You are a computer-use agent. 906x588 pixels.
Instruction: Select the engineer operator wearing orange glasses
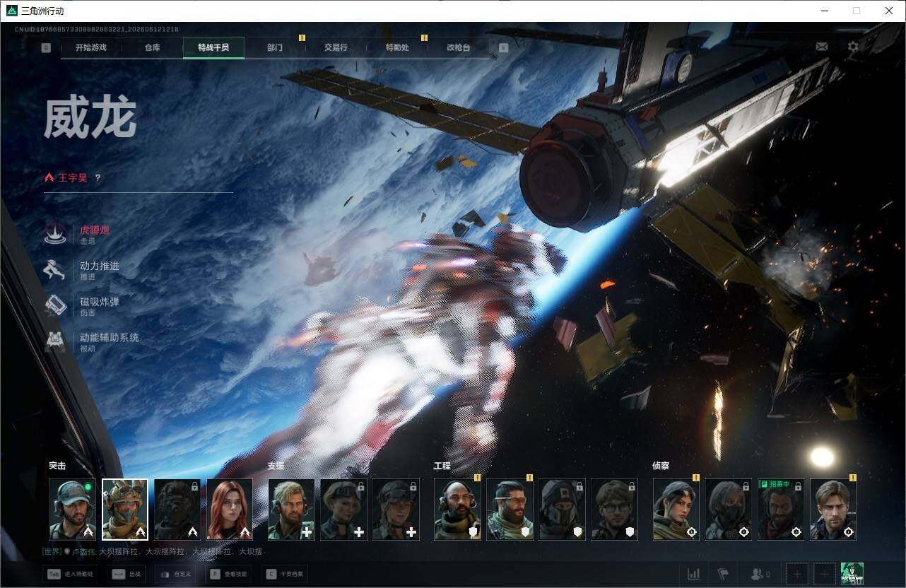tap(510, 510)
